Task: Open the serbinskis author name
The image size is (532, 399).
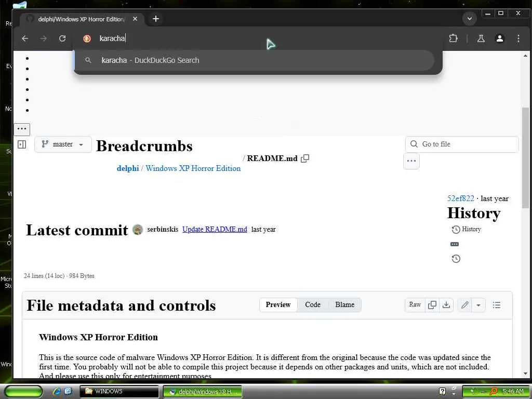Action: tap(163, 229)
